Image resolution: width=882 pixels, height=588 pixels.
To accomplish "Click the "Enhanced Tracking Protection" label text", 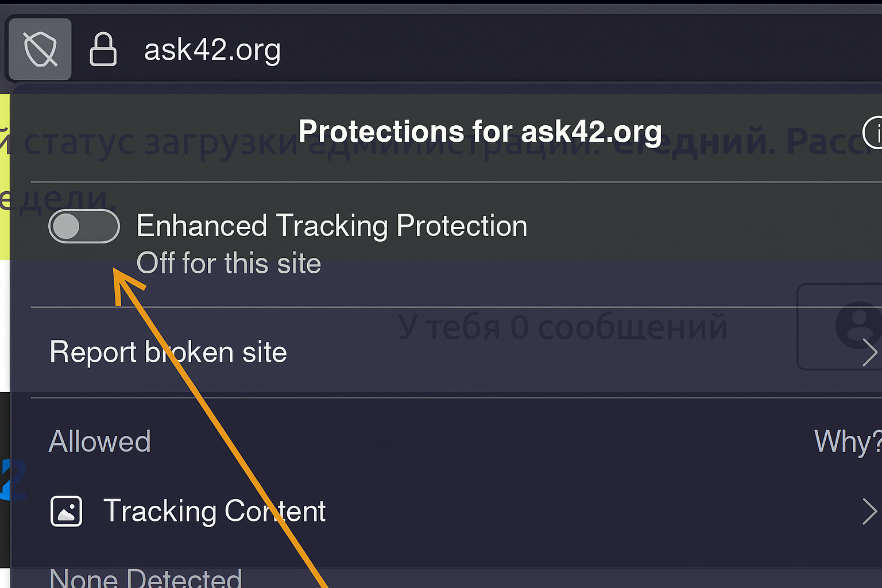I will [x=332, y=226].
